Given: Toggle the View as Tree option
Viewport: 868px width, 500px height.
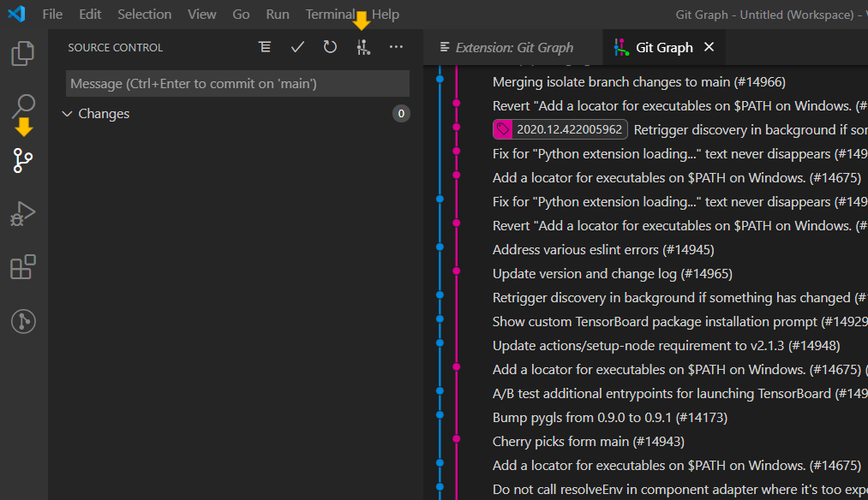Looking at the screenshot, I should pos(265,47).
